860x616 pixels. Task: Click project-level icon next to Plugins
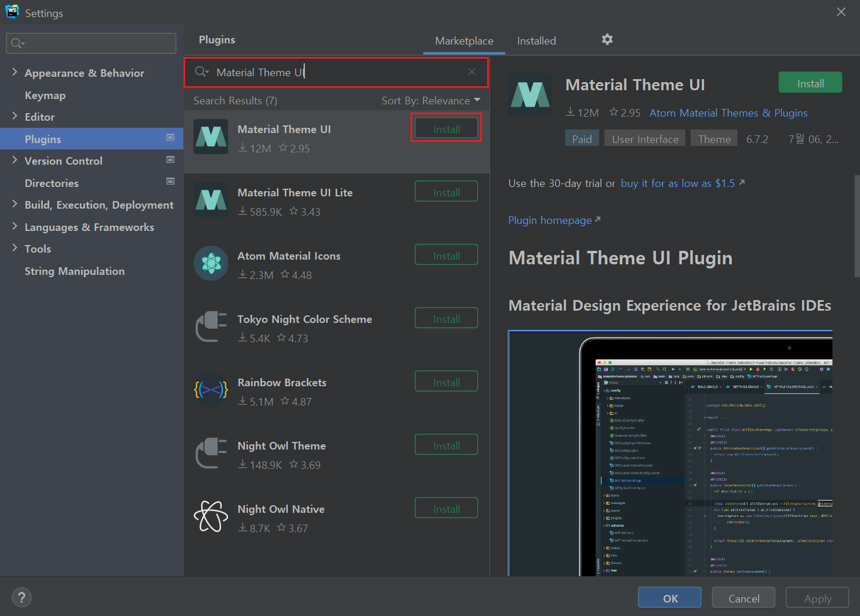pyautogui.click(x=171, y=137)
